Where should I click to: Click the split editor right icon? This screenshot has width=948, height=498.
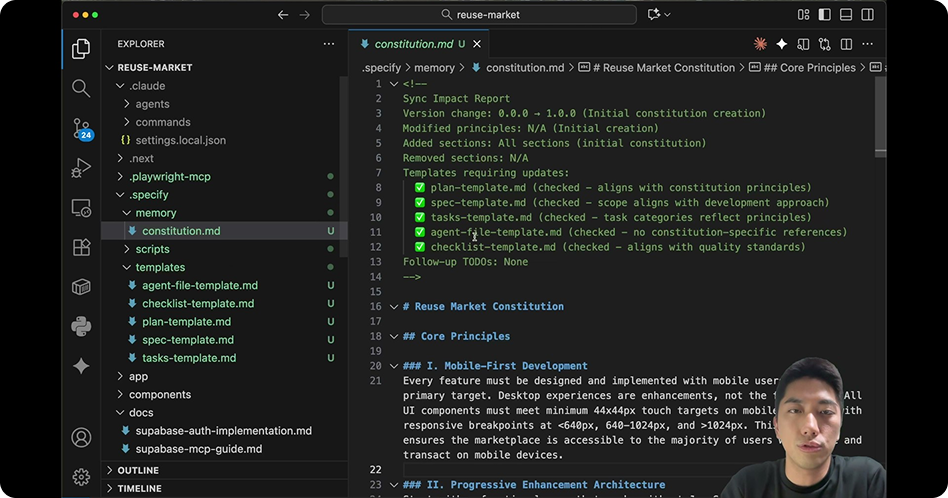(x=846, y=44)
